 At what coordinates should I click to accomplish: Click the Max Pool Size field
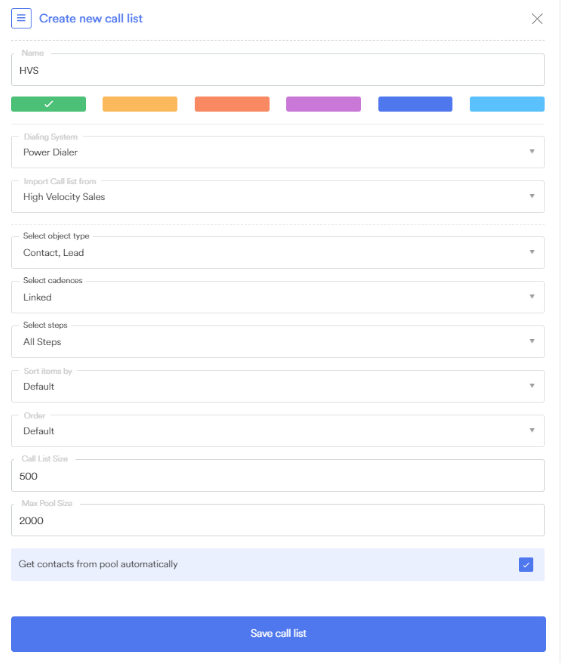click(x=278, y=520)
